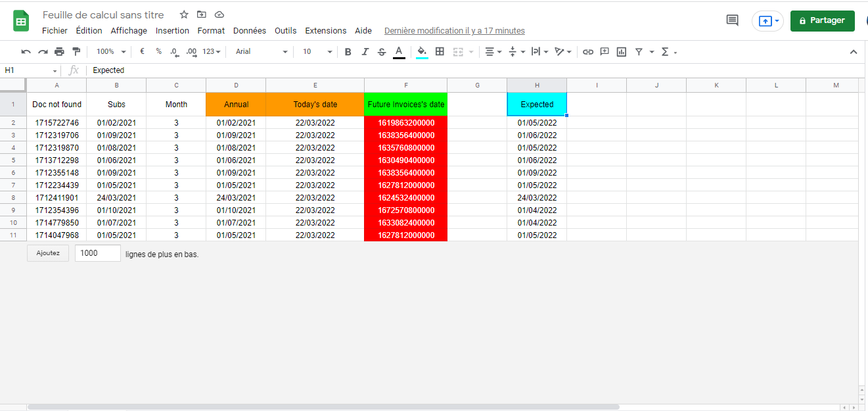
Task: Click the Undo arrow icon
Action: [x=26, y=51]
